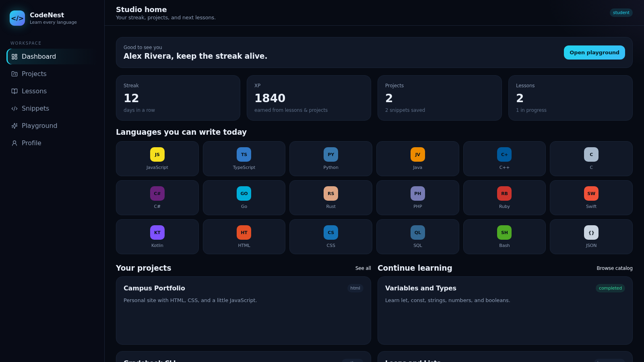This screenshot has width=644, height=362.
Task: Navigate to Lessons in the sidebar
Action: coord(52,91)
